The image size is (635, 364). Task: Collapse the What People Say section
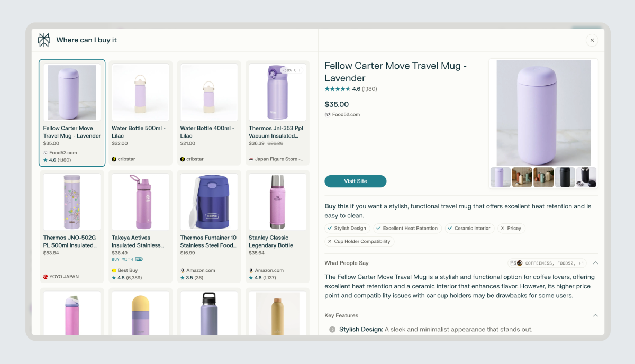click(x=595, y=263)
